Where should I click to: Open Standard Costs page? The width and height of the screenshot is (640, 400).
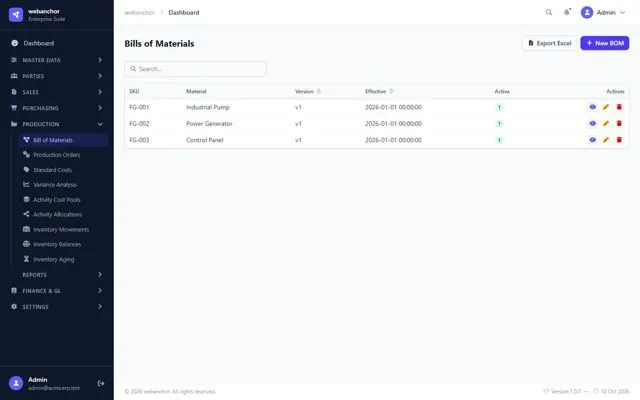click(x=63, y=170)
